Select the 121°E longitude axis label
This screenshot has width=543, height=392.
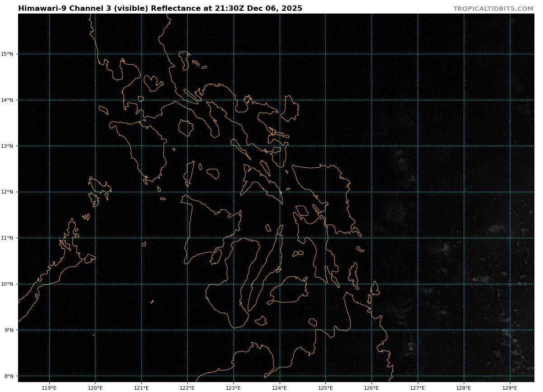(x=141, y=387)
